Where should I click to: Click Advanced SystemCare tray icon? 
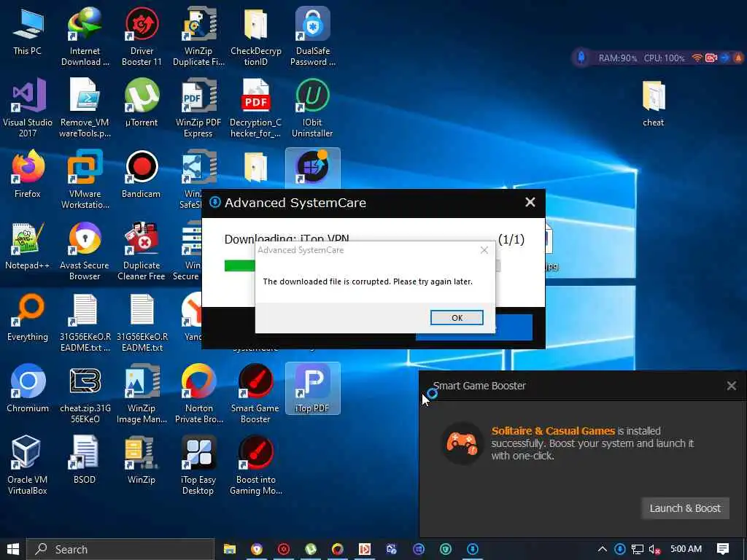tap(620, 549)
